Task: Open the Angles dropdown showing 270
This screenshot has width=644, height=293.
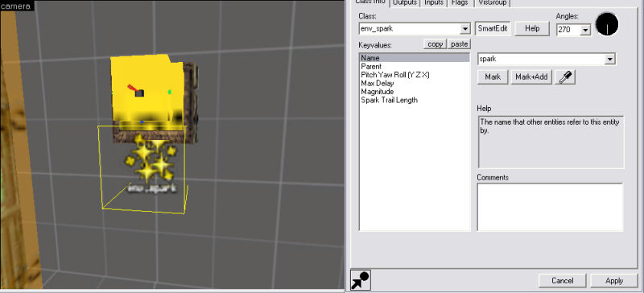Action: 586,30
